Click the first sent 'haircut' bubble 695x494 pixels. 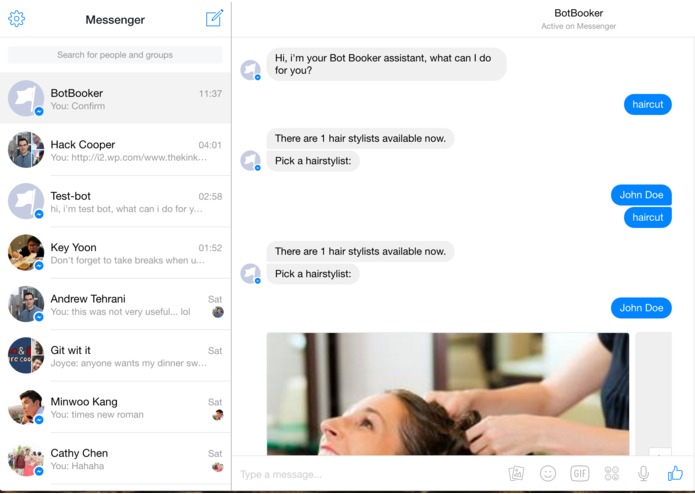click(x=648, y=105)
